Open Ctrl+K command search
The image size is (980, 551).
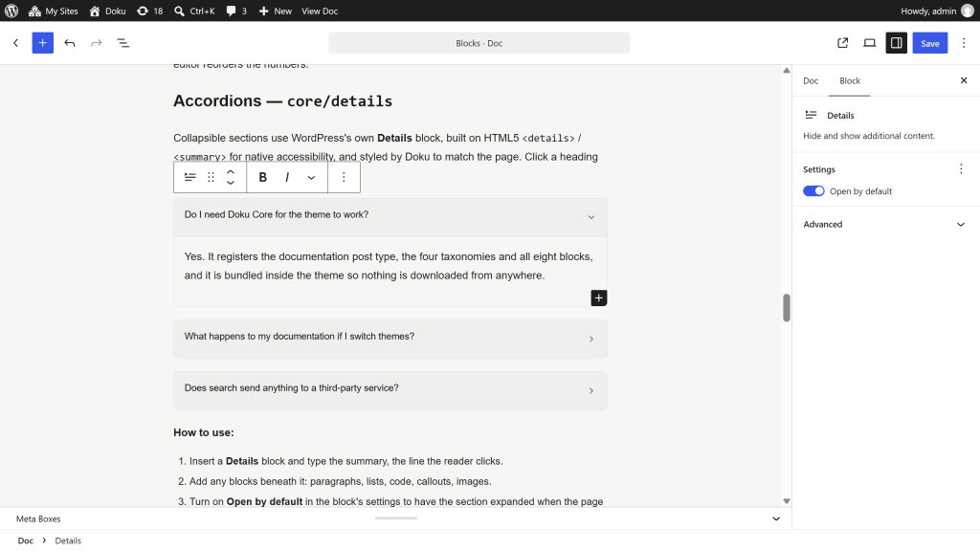194,11
